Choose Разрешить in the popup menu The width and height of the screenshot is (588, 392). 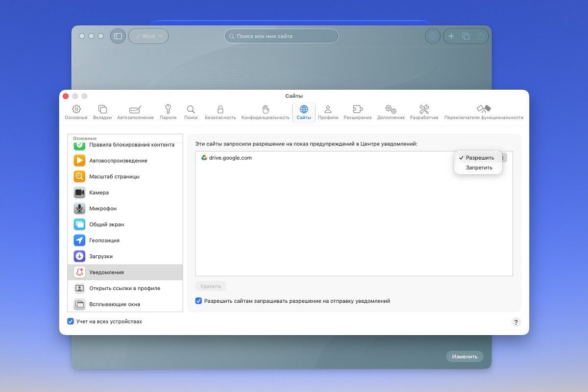(479, 158)
